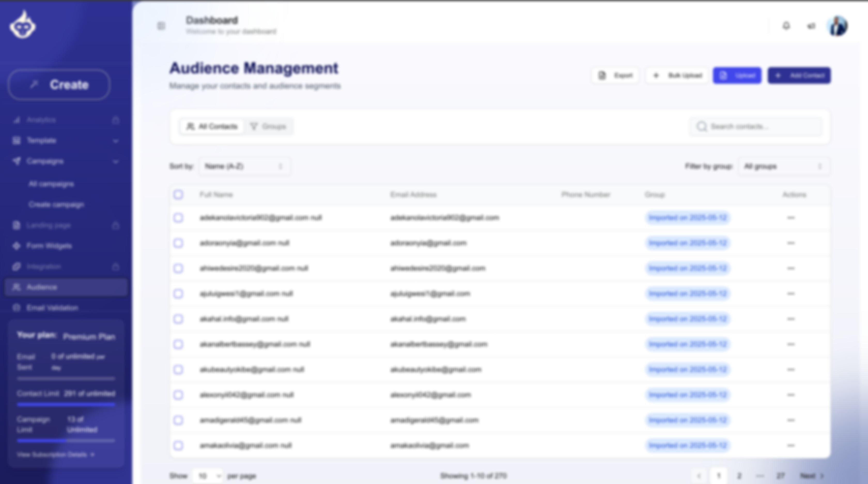Click the monkey logo in sidebar
The height and width of the screenshot is (484, 868).
[22, 25]
